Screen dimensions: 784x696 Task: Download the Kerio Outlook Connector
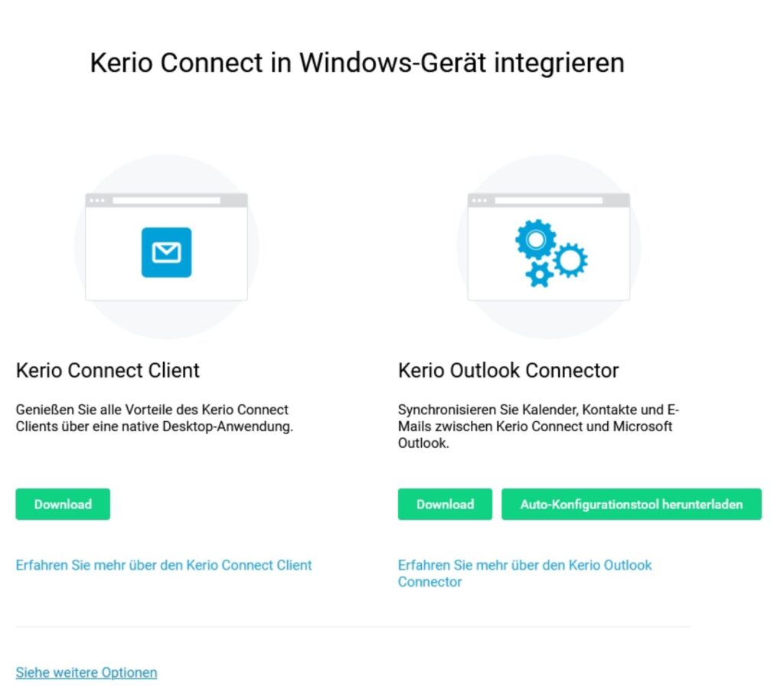coord(444,504)
